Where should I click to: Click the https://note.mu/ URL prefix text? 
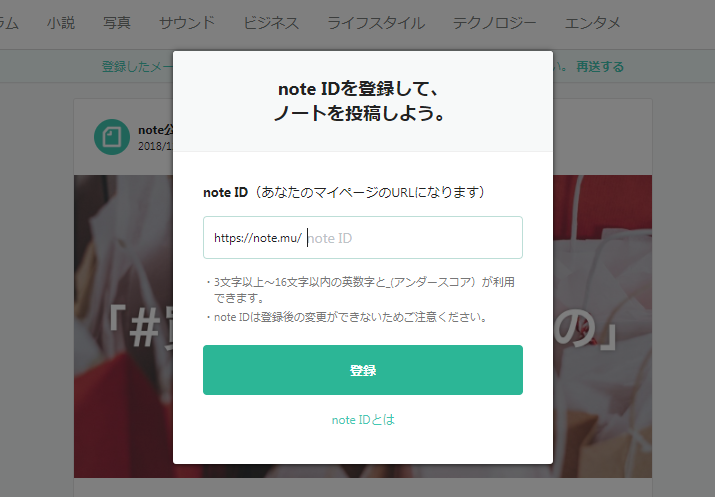click(258, 238)
